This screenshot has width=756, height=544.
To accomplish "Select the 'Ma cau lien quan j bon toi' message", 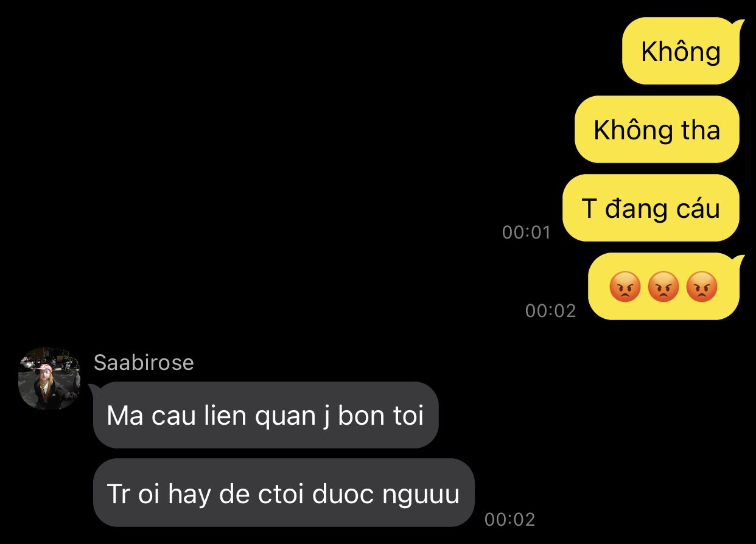I will 265,416.
